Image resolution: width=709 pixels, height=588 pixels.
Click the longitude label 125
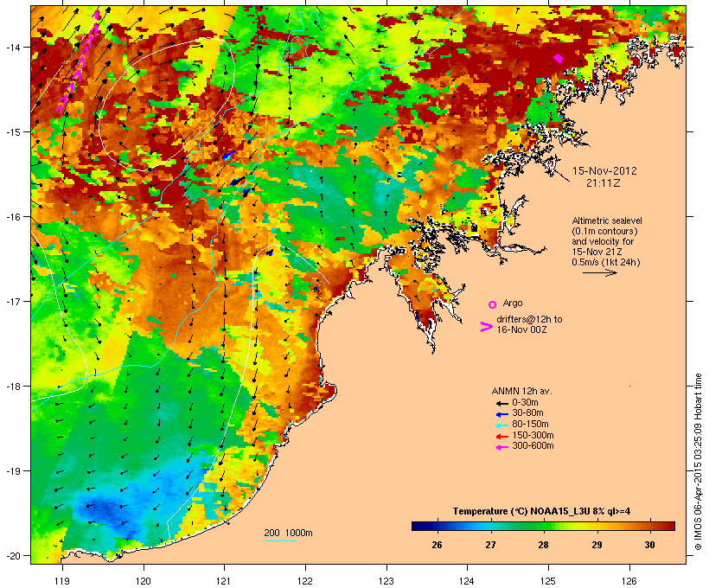(548, 581)
